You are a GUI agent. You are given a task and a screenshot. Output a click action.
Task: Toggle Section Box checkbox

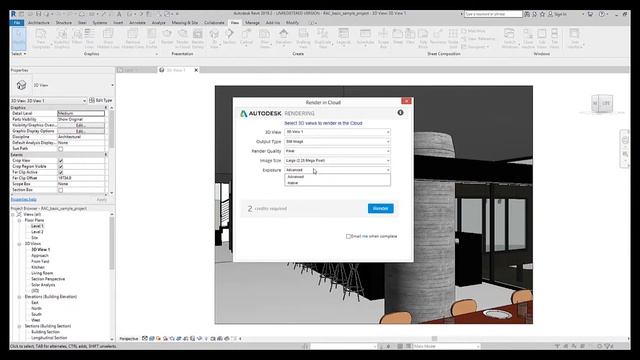point(60,190)
